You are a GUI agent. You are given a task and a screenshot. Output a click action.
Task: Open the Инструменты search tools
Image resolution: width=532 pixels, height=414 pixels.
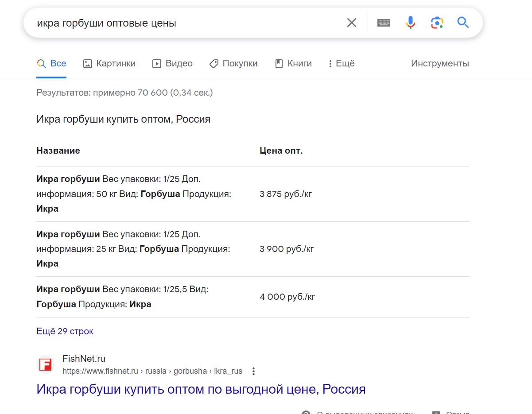tap(439, 64)
